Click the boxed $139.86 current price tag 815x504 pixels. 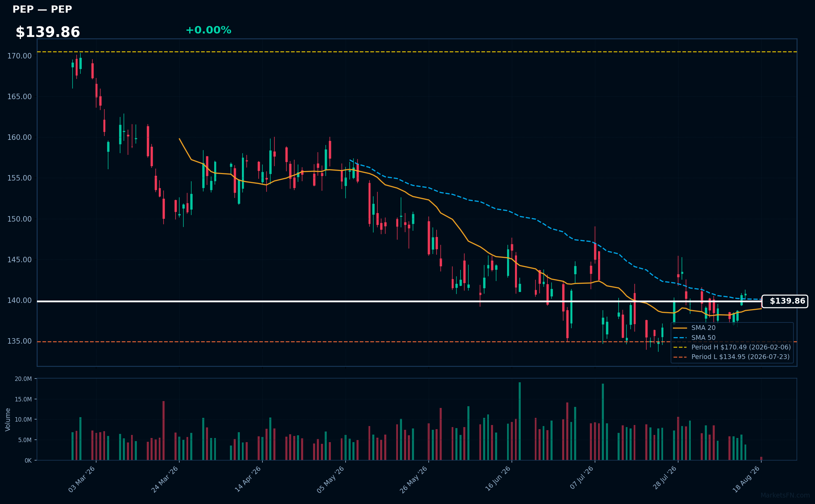click(785, 301)
